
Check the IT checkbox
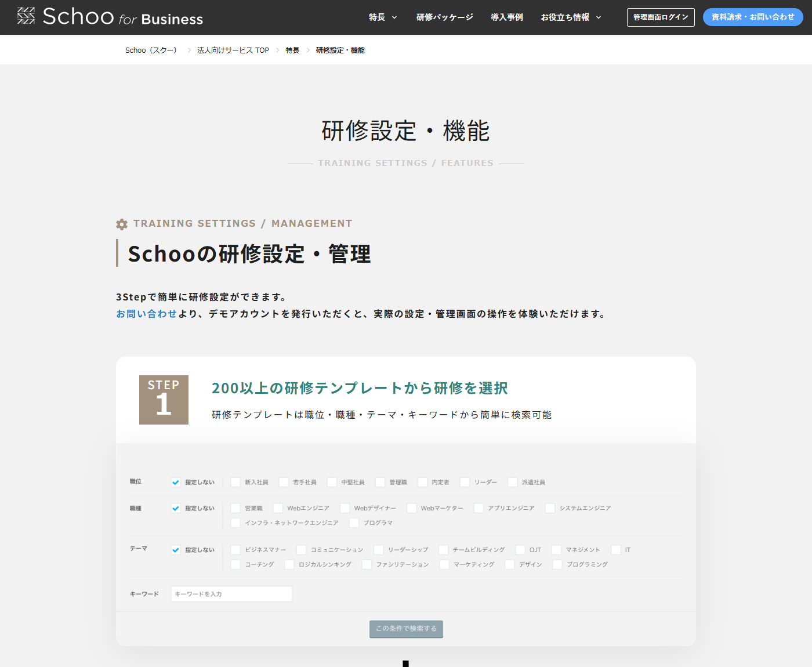pyautogui.click(x=616, y=550)
